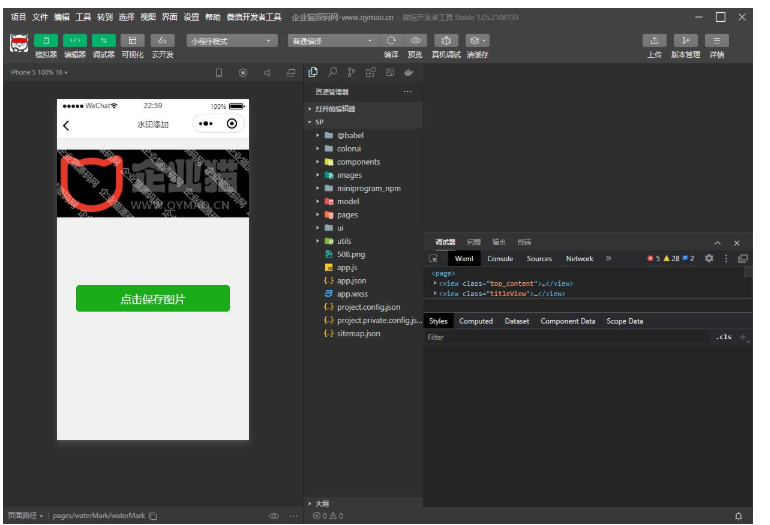
Task: Expand the pages folder in file tree
Action: pyautogui.click(x=347, y=215)
